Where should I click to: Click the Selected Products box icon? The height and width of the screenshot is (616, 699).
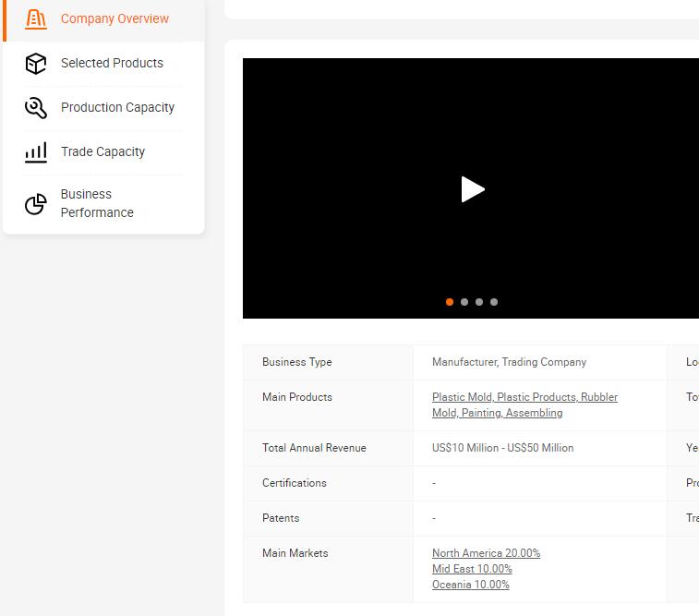36,64
